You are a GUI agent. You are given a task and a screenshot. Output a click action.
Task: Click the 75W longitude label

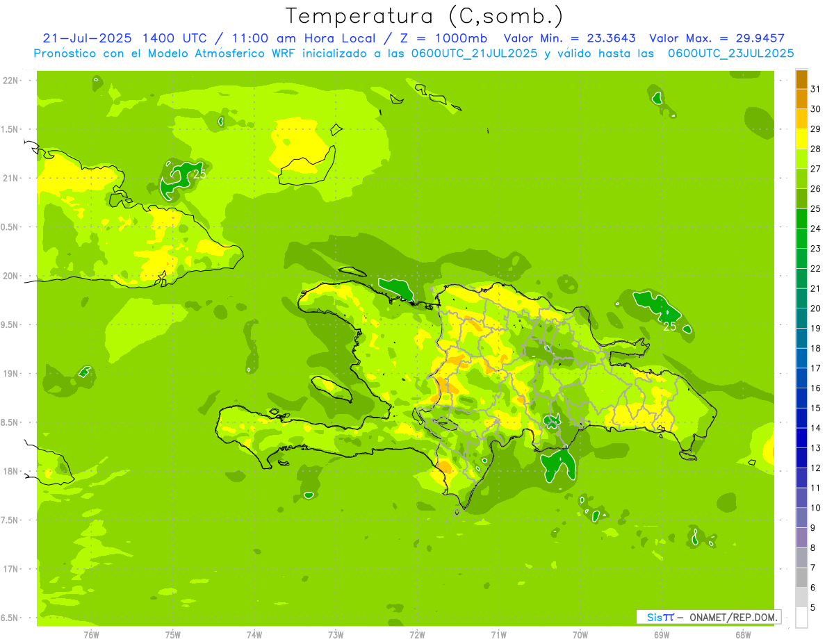click(x=173, y=635)
